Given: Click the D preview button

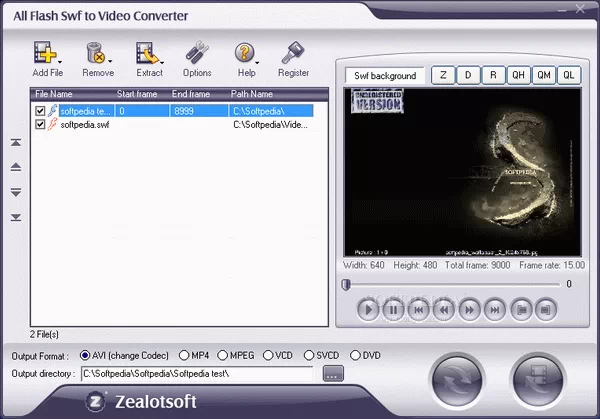Looking at the screenshot, I should click(x=468, y=75).
